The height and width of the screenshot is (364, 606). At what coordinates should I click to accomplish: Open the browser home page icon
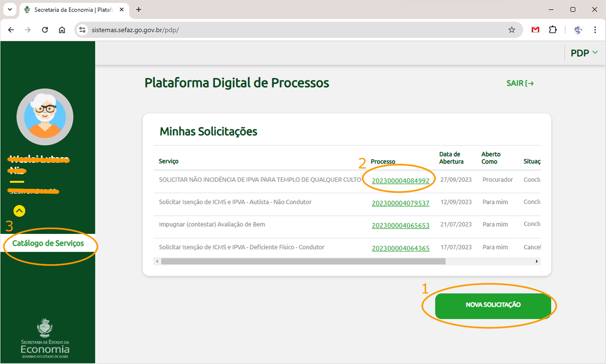point(62,30)
